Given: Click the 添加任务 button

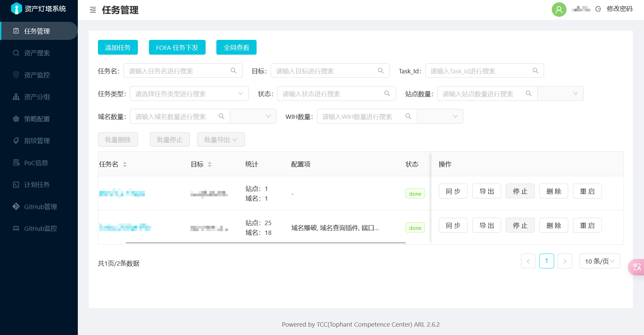Looking at the screenshot, I should tap(118, 48).
